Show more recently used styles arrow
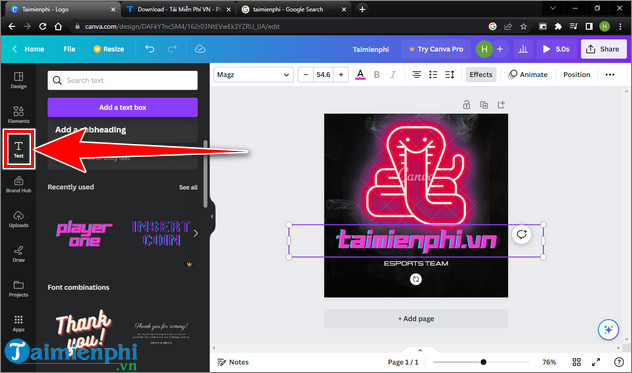632x373 pixels. coord(196,233)
